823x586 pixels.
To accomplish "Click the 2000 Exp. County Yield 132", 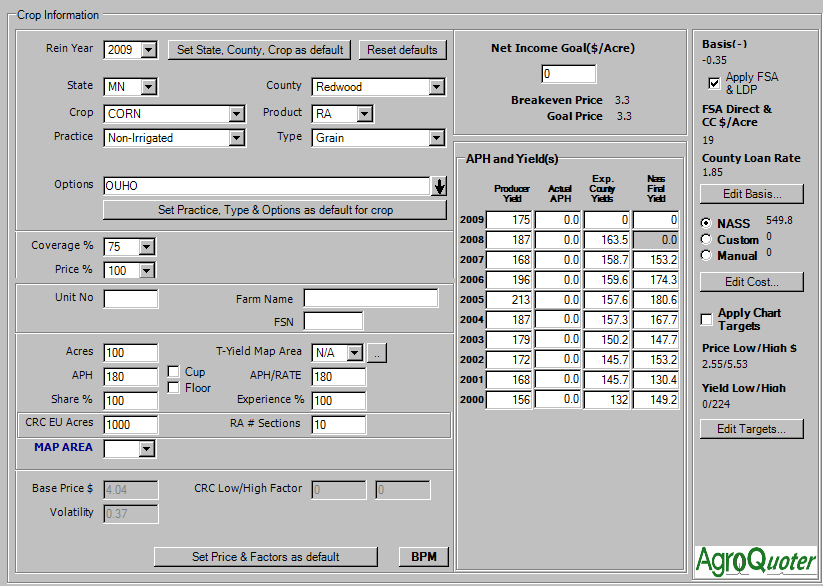I will pyautogui.click(x=607, y=400).
